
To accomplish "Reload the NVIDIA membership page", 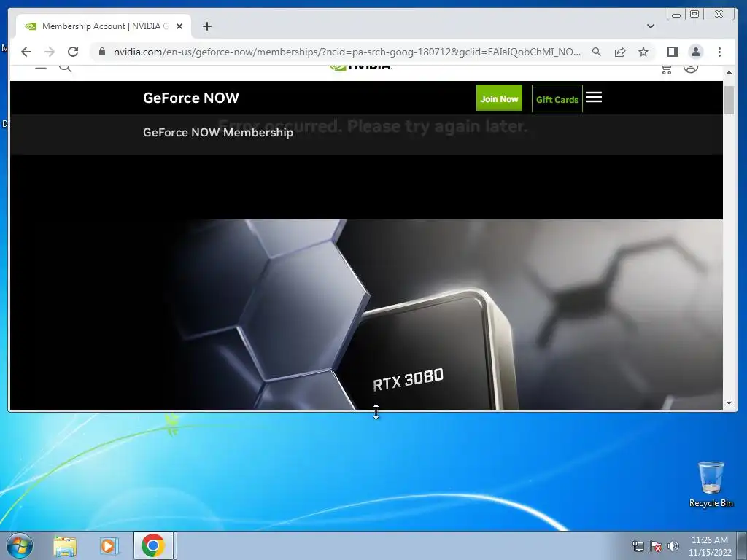I will pyautogui.click(x=73, y=52).
